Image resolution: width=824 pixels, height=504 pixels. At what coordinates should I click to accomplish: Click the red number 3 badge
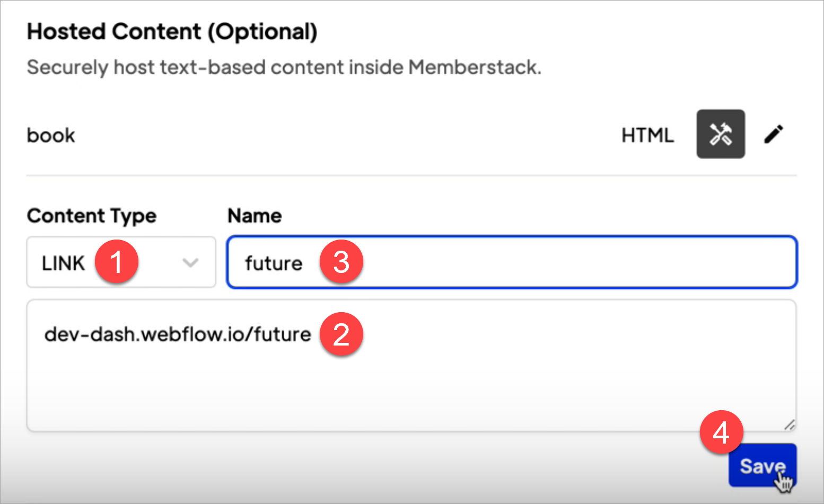pos(341,262)
